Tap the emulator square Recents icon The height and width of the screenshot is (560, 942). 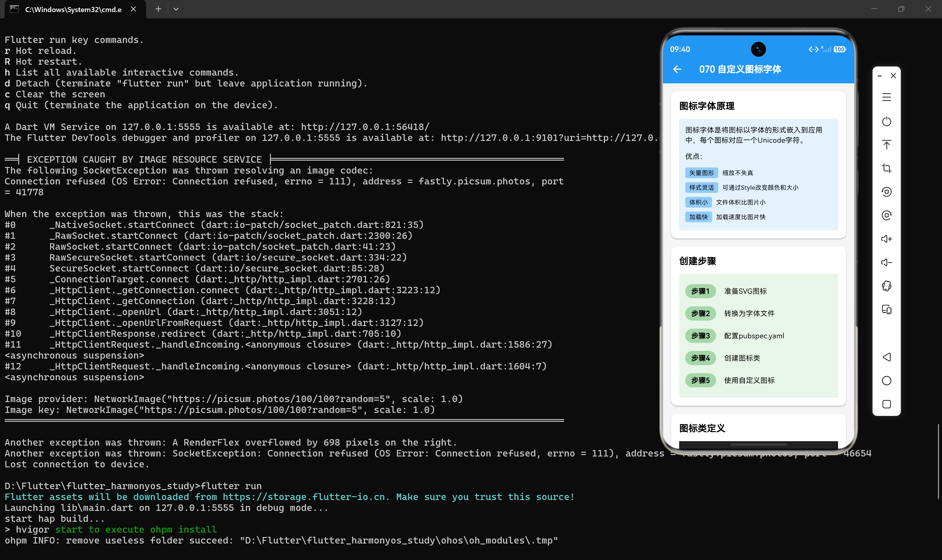[x=886, y=404]
